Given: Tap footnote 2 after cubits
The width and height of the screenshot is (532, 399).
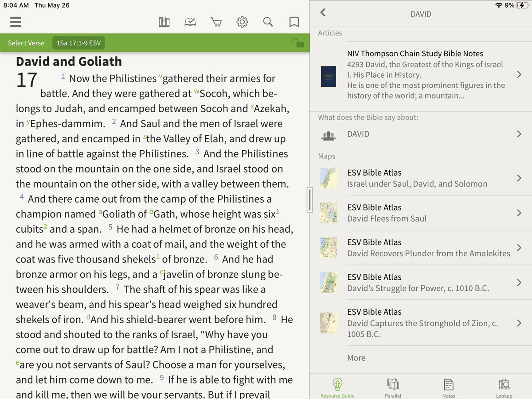Looking at the screenshot, I should pyautogui.click(x=46, y=227).
